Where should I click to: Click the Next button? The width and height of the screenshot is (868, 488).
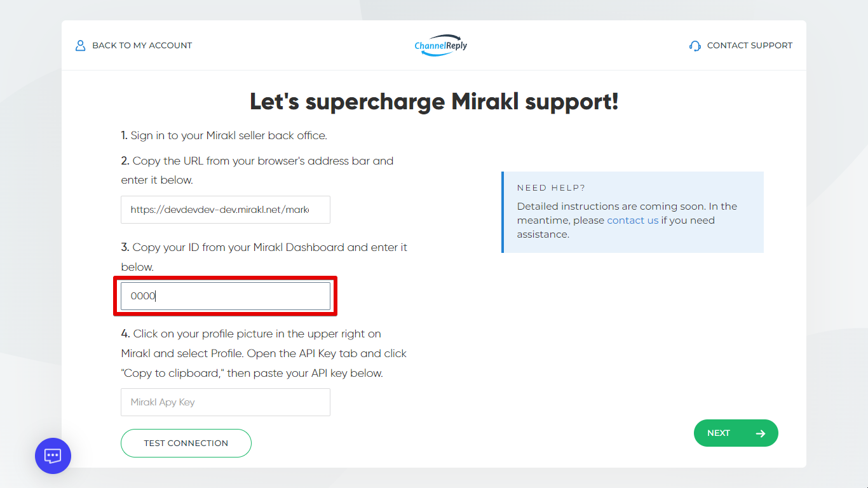pyautogui.click(x=736, y=433)
